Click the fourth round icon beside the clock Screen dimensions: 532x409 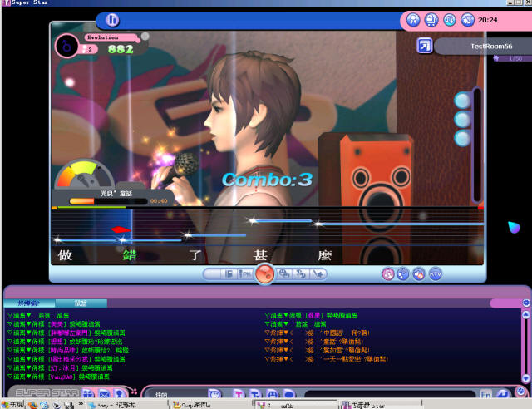(x=467, y=20)
